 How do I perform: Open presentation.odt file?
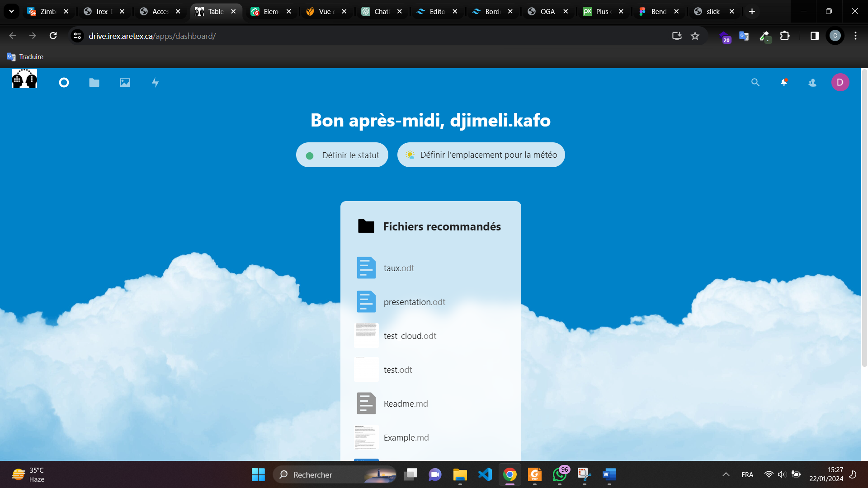pos(431,302)
